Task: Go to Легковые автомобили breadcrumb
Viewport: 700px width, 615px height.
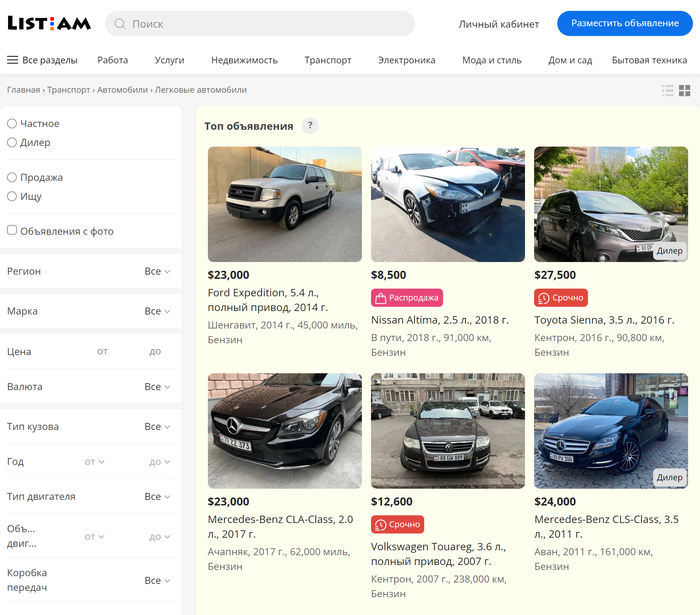Action: (201, 90)
